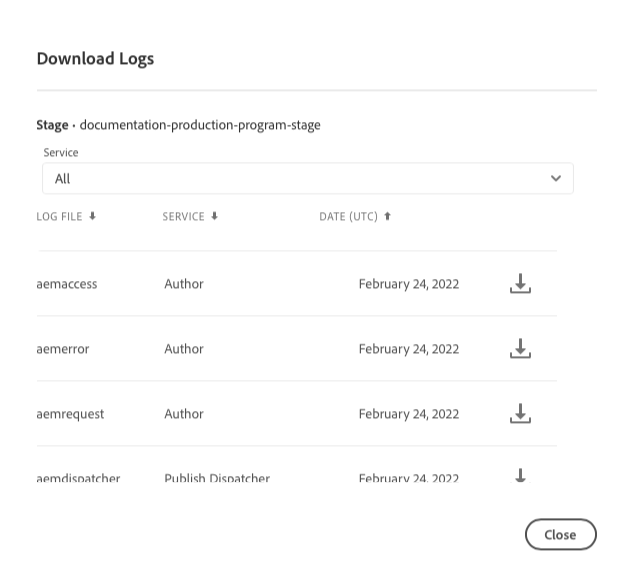Close the Download Logs dialog

click(x=560, y=535)
